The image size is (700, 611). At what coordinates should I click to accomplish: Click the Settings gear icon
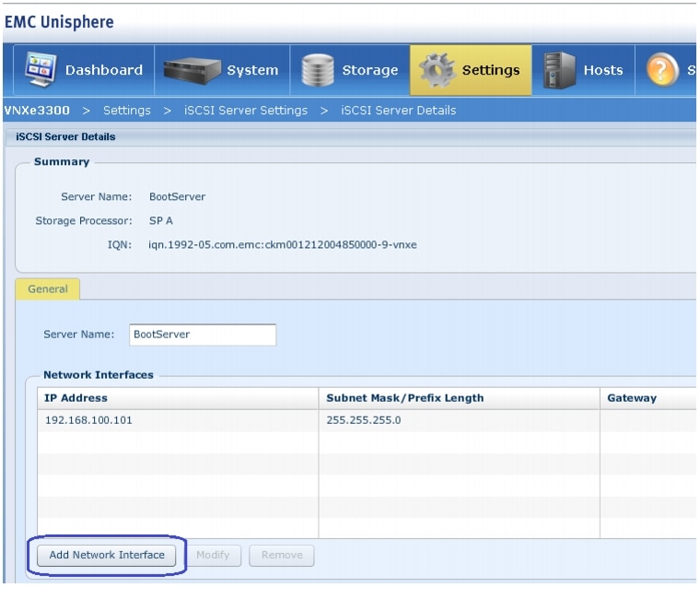pos(437,70)
